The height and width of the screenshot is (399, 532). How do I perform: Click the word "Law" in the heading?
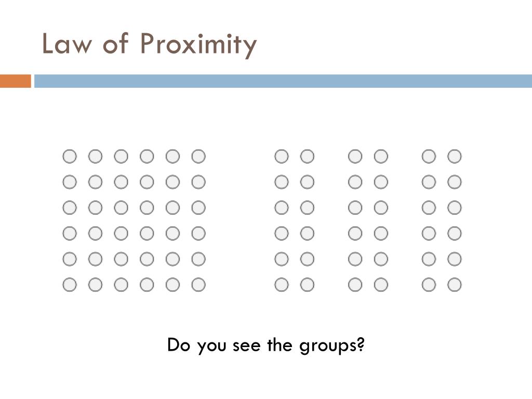(67, 44)
